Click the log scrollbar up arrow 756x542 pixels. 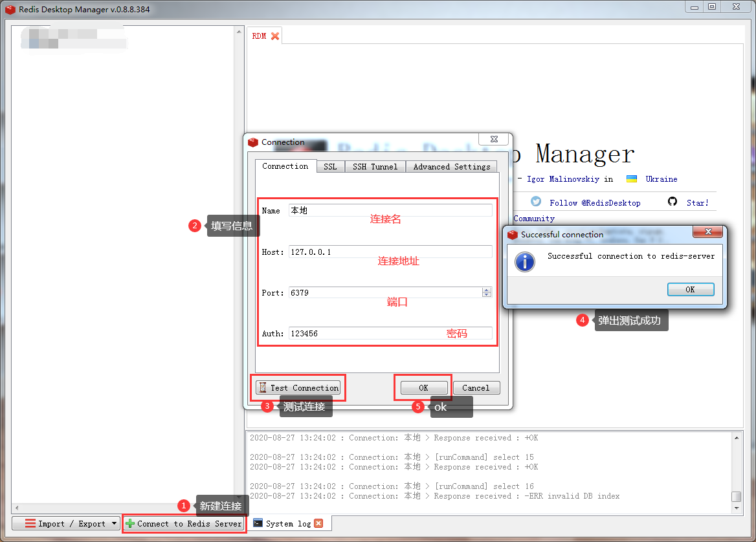click(736, 437)
